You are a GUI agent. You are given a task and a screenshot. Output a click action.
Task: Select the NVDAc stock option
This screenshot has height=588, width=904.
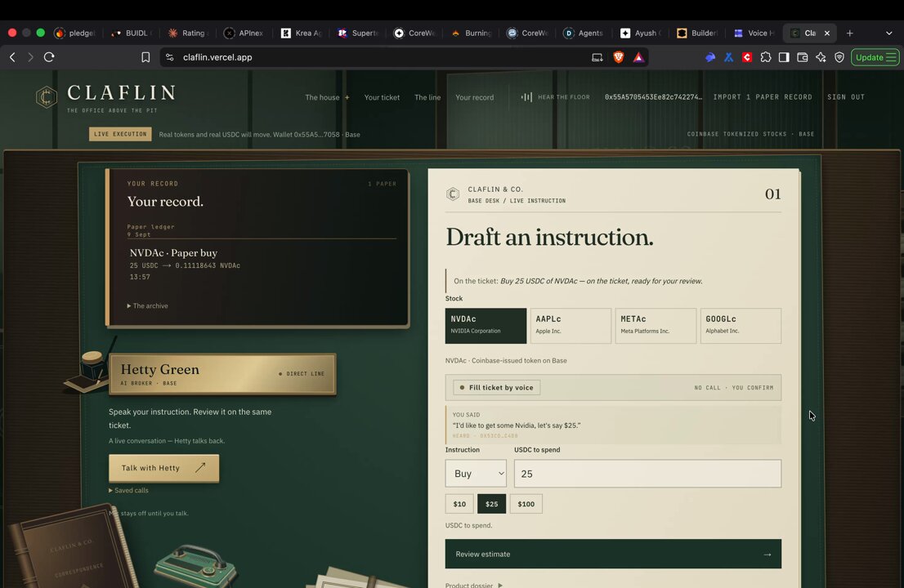(x=486, y=325)
